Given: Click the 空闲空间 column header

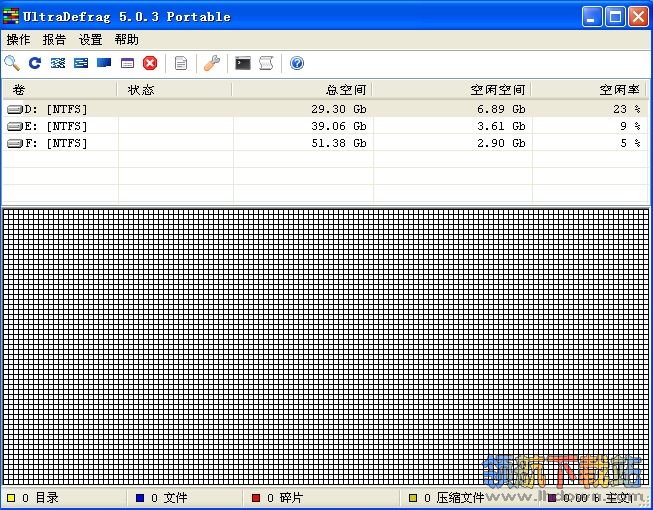Looking at the screenshot, I should point(452,90).
